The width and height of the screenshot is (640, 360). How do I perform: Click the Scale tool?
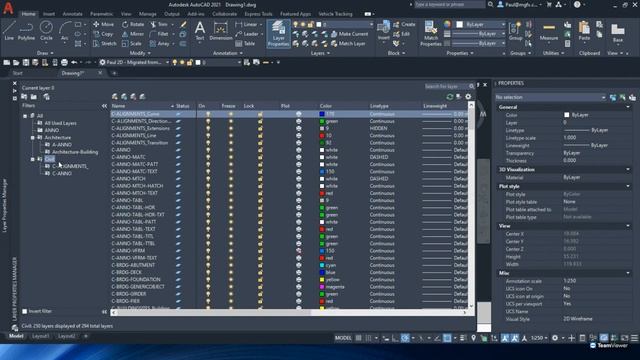coord(132,44)
